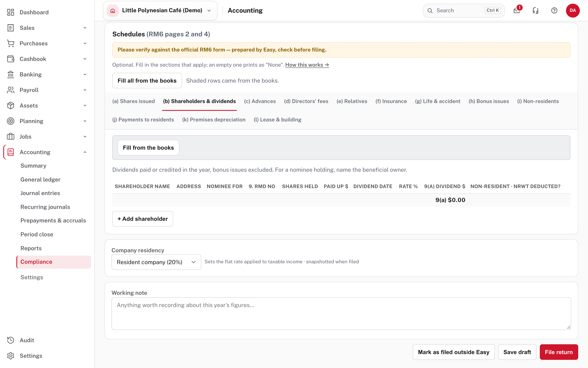Follow the How this works link

coord(307,65)
